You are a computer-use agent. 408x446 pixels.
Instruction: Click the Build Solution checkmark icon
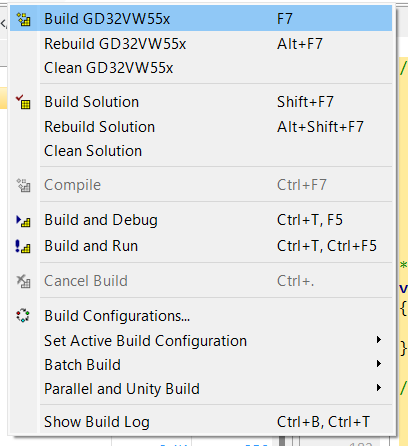coord(23,102)
